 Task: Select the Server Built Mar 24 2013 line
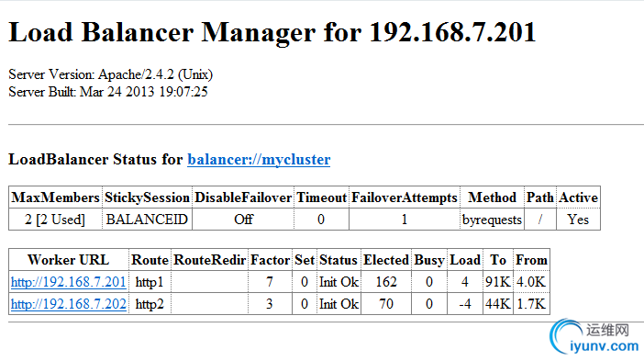(x=108, y=92)
